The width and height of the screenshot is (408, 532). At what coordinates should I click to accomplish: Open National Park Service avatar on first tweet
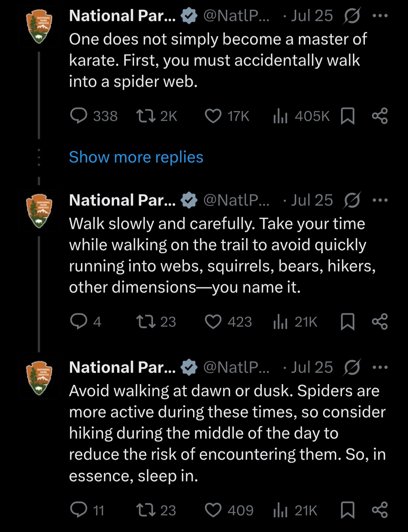(x=39, y=26)
